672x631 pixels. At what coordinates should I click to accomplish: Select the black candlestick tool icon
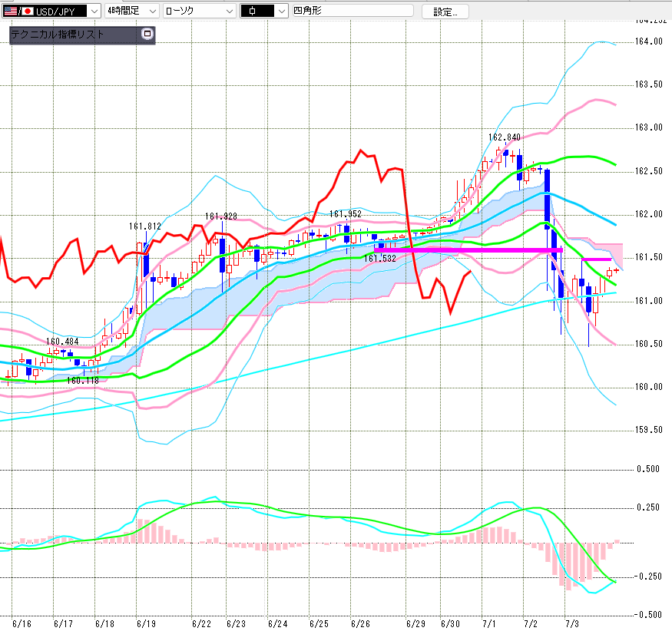tap(257, 12)
